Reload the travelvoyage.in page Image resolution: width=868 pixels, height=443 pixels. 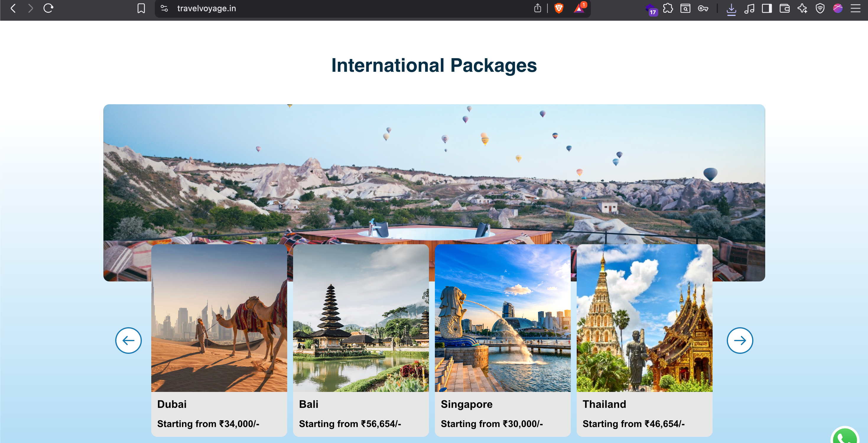tap(48, 9)
